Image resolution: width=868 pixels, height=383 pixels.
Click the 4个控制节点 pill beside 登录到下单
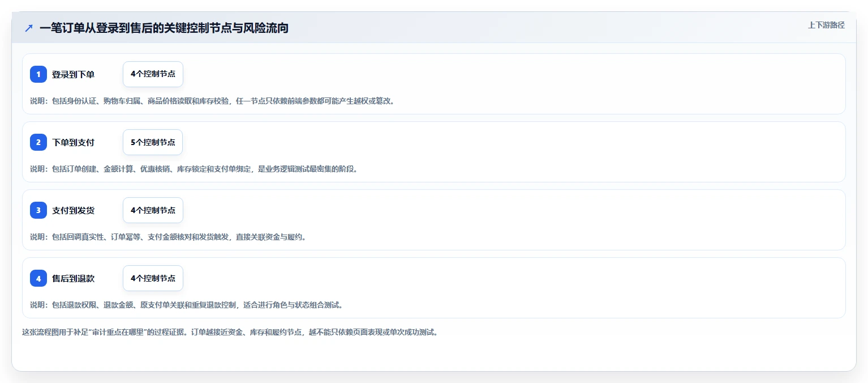pyautogui.click(x=153, y=74)
